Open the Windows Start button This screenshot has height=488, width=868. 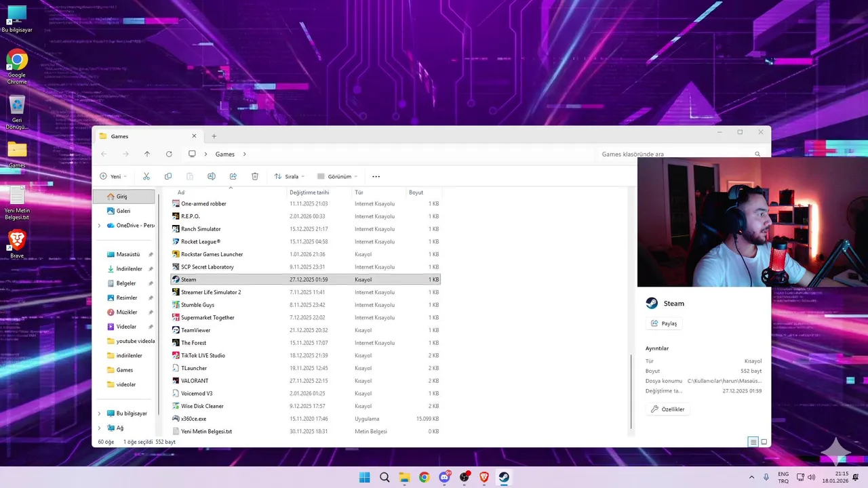364,477
